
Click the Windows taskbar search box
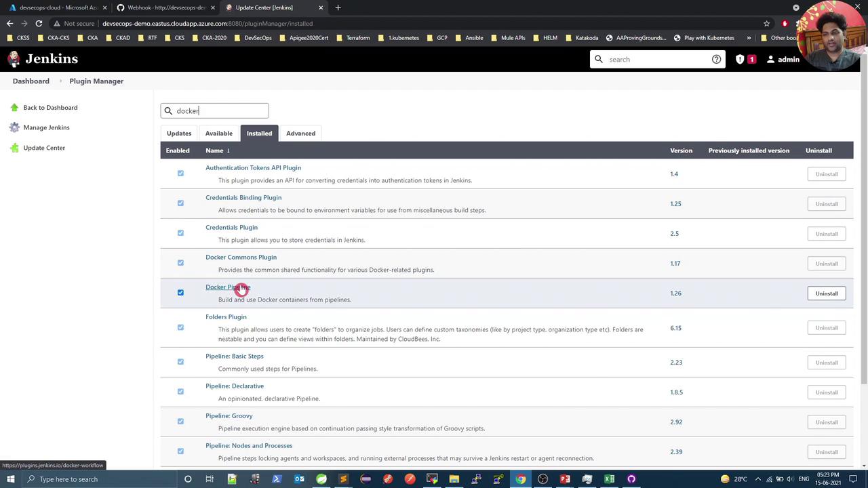(x=98, y=479)
